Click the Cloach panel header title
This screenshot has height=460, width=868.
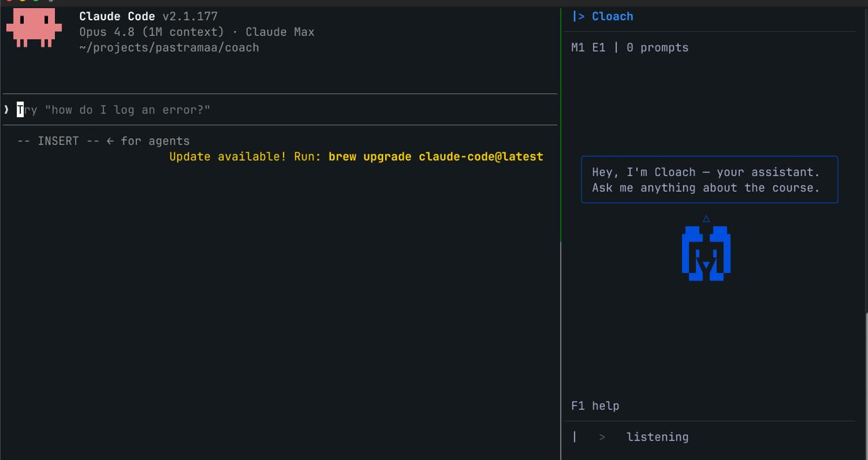pos(612,16)
